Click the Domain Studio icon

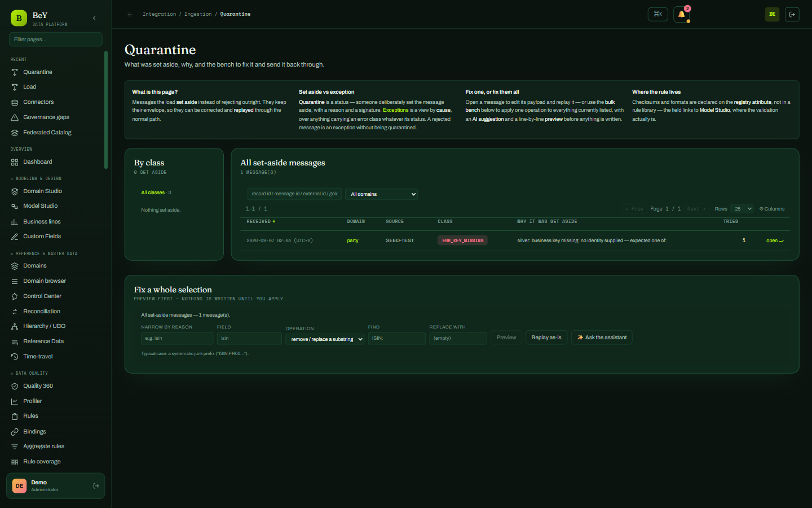[x=15, y=191]
